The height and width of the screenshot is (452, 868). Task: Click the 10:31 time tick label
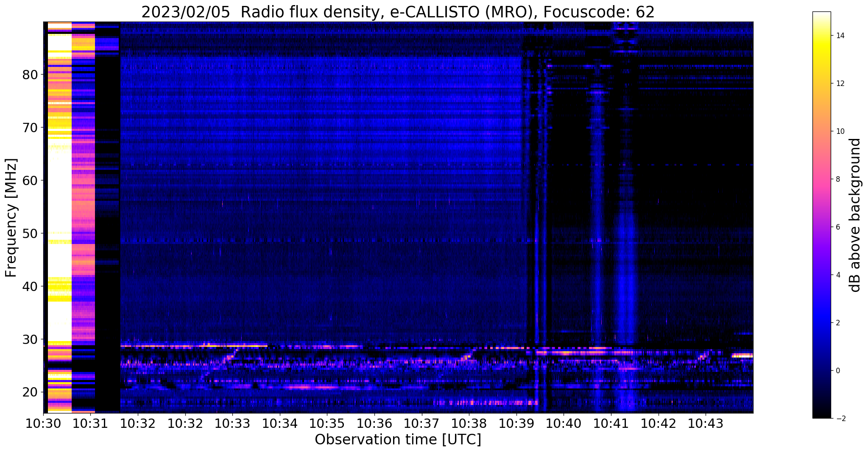click(90, 423)
